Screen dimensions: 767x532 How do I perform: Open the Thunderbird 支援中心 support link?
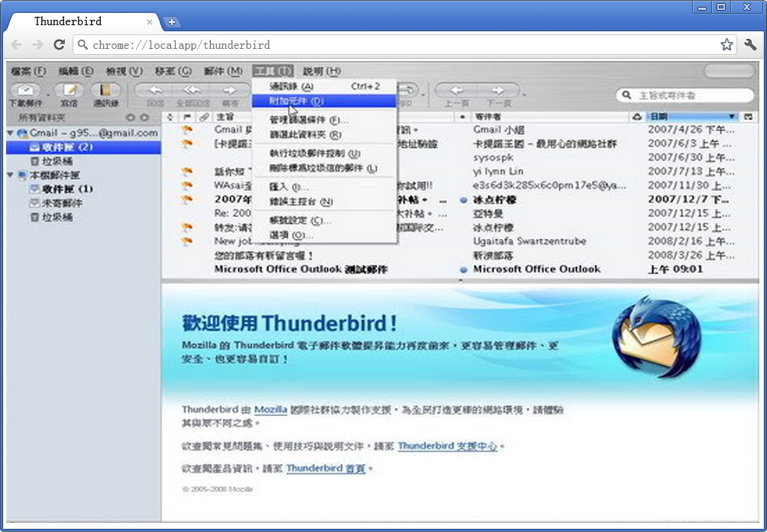coord(447,446)
